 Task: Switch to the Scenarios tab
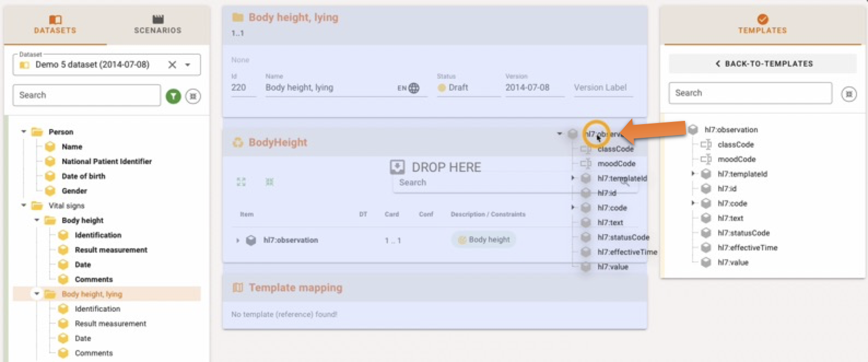157,25
